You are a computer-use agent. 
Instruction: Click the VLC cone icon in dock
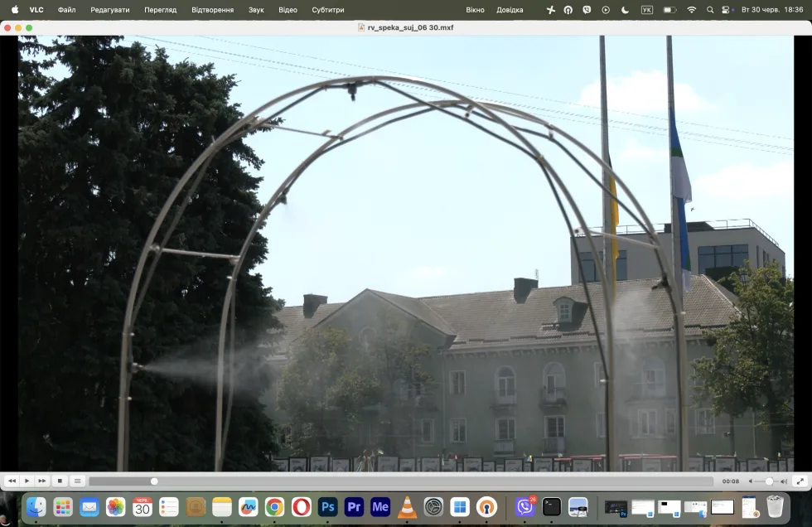pyautogui.click(x=407, y=507)
